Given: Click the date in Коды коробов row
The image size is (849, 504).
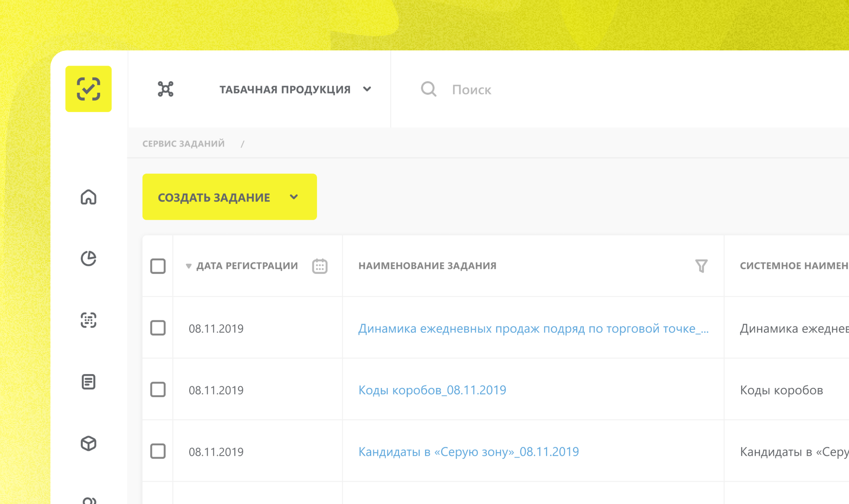Looking at the screenshot, I should (216, 391).
